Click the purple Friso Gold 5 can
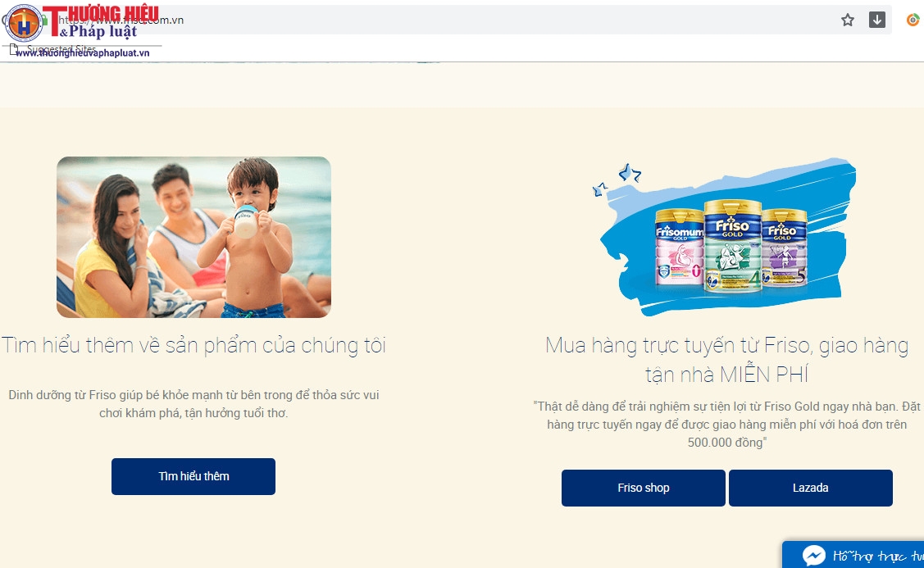Image resolution: width=924 pixels, height=568 pixels. coord(785,247)
